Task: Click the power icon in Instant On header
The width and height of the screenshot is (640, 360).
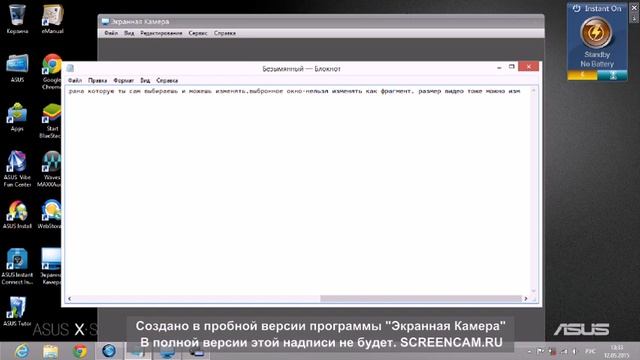Action: point(576,9)
